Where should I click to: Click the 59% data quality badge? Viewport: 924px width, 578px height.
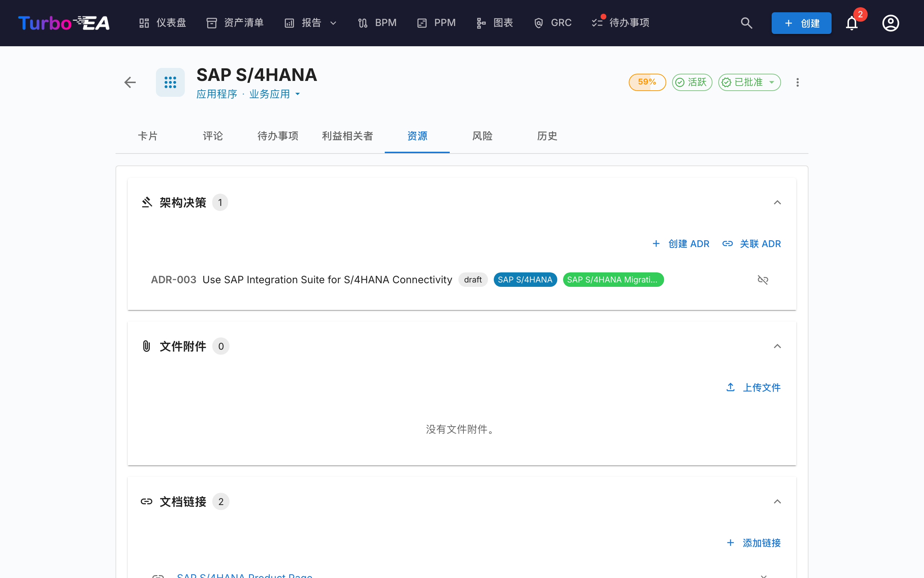tap(647, 82)
